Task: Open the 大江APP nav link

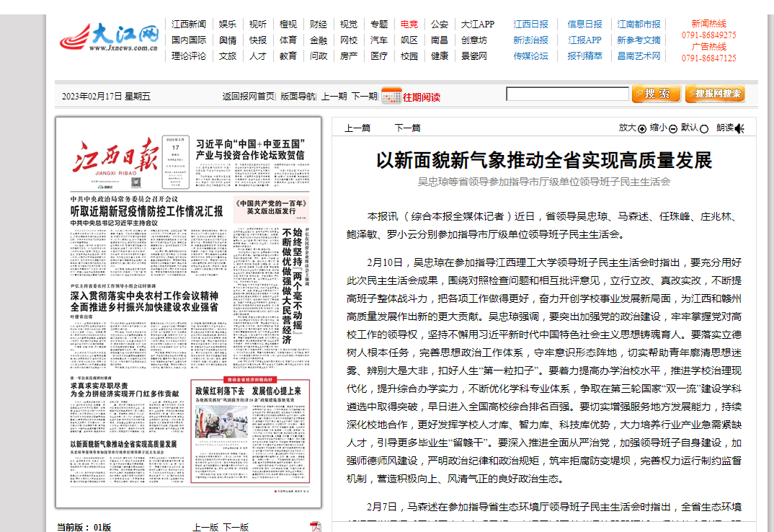Action: point(477,25)
